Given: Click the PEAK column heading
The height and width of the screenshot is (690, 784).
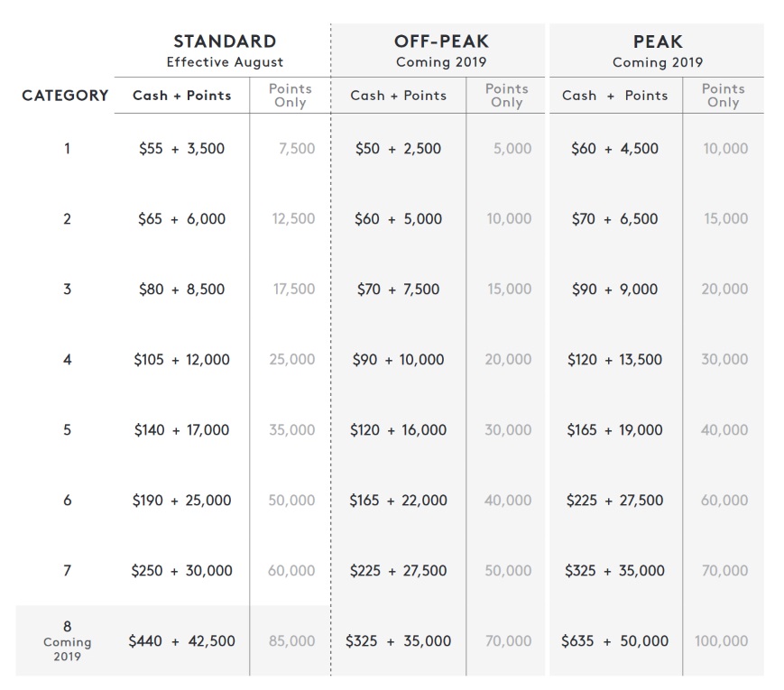Looking at the screenshot, I should (x=657, y=41).
